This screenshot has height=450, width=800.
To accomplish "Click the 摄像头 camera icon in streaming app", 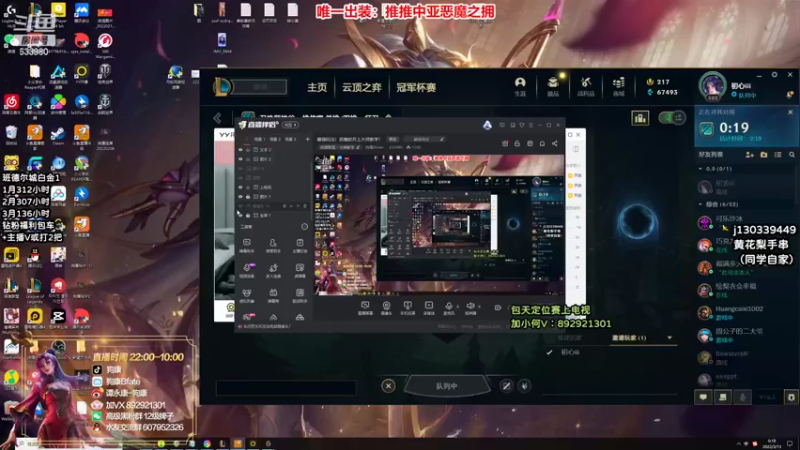I will coord(386,307).
